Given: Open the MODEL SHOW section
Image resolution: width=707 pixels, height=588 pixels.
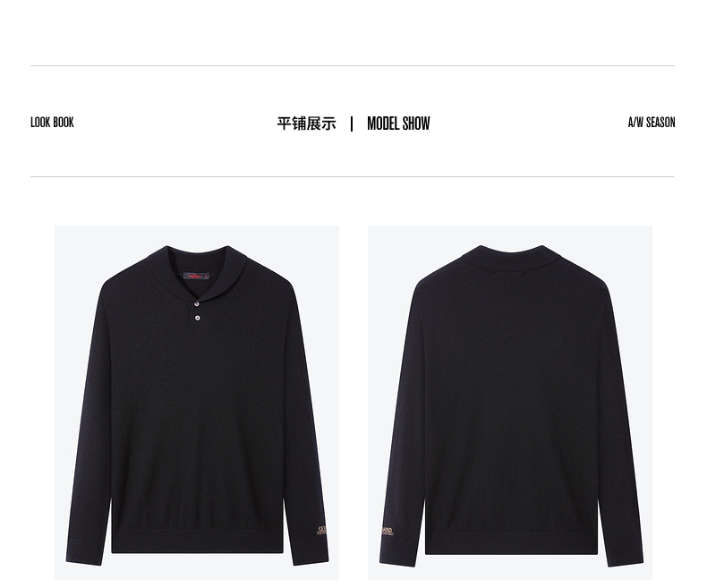Looking at the screenshot, I should coord(398,124).
